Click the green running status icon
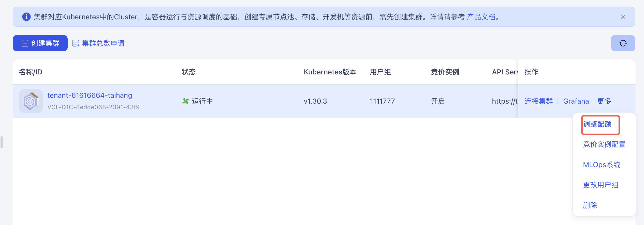The width and height of the screenshot is (644, 225). click(185, 101)
